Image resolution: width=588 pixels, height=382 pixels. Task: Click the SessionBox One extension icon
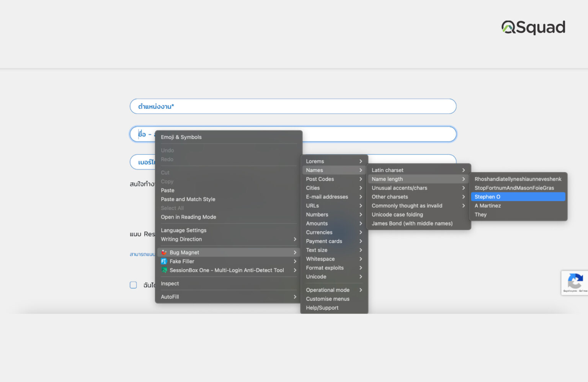point(164,270)
